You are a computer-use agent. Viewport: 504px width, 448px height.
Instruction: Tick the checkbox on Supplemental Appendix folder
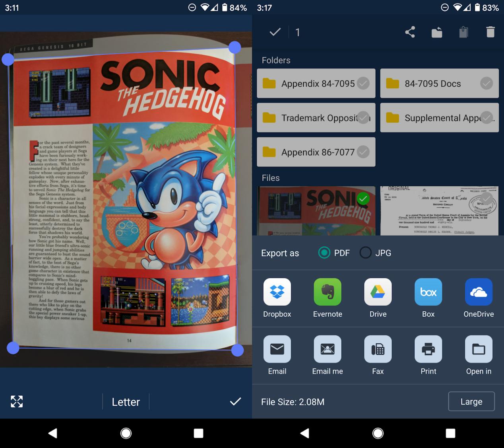pyautogui.click(x=487, y=117)
